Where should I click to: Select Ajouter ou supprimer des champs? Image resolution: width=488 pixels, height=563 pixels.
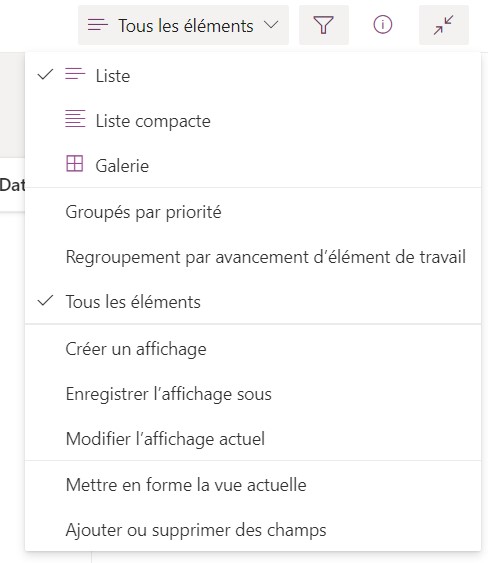point(253,530)
